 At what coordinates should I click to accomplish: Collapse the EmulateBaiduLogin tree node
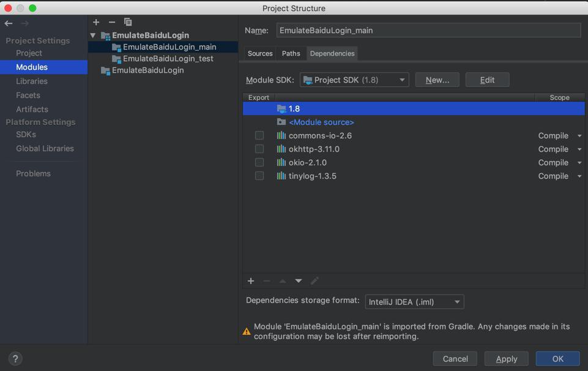pyautogui.click(x=93, y=36)
